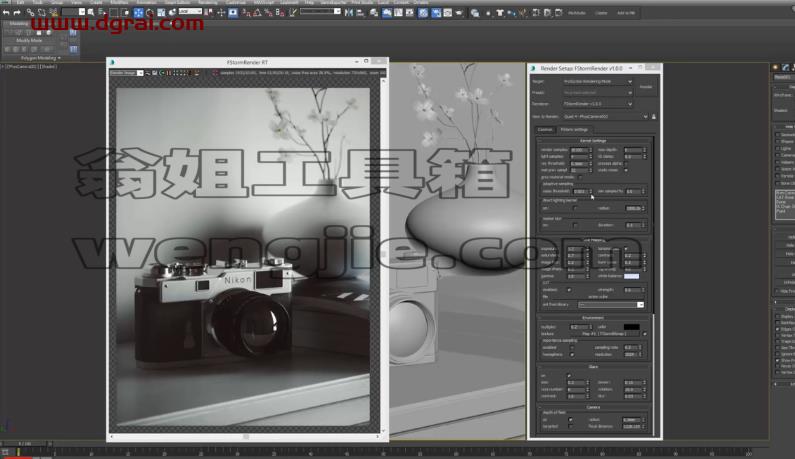The width and height of the screenshot is (795, 459).
Task: Click the render samples input field
Action: tap(578, 150)
